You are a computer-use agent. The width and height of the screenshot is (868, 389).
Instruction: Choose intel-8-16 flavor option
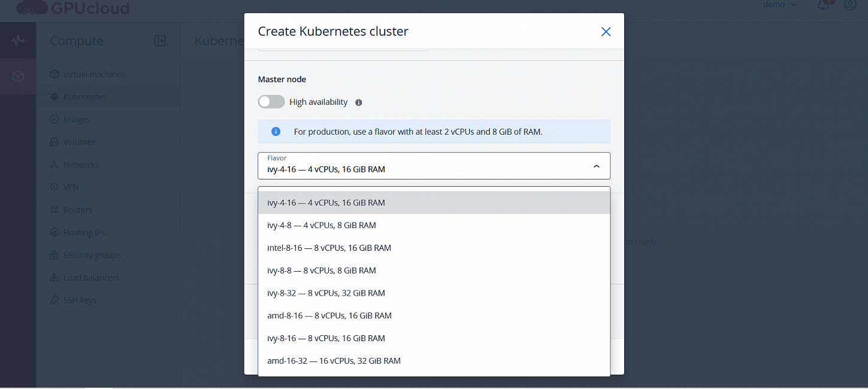[x=434, y=248]
